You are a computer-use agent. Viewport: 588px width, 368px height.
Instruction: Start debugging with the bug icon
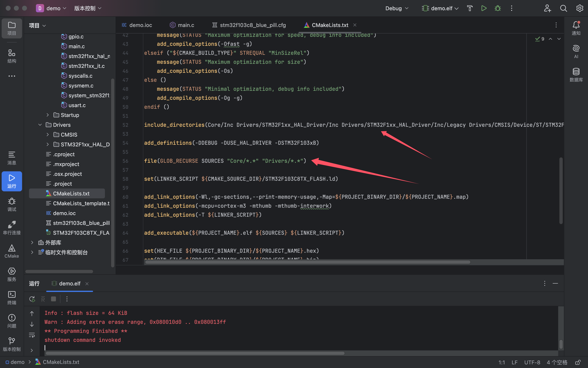[x=498, y=8]
